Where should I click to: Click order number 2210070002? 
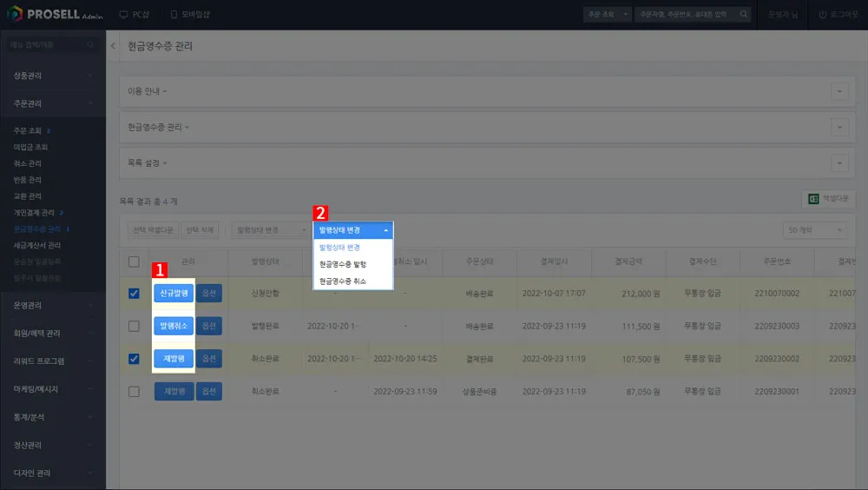[777, 294]
